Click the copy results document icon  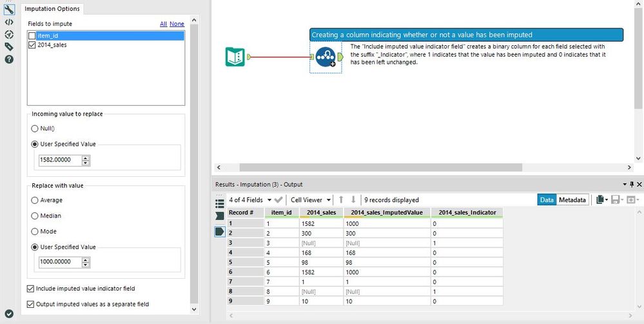click(x=600, y=200)
